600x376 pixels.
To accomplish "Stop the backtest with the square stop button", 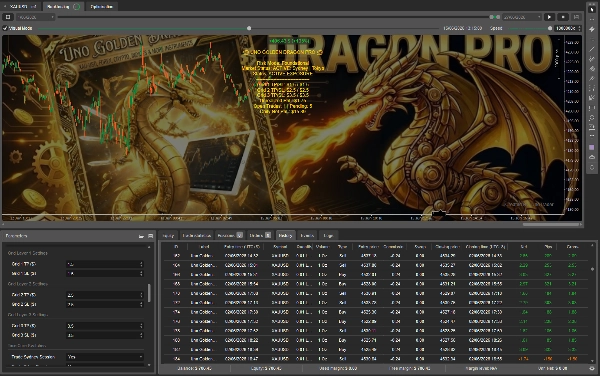I will (x=563, y=17).
